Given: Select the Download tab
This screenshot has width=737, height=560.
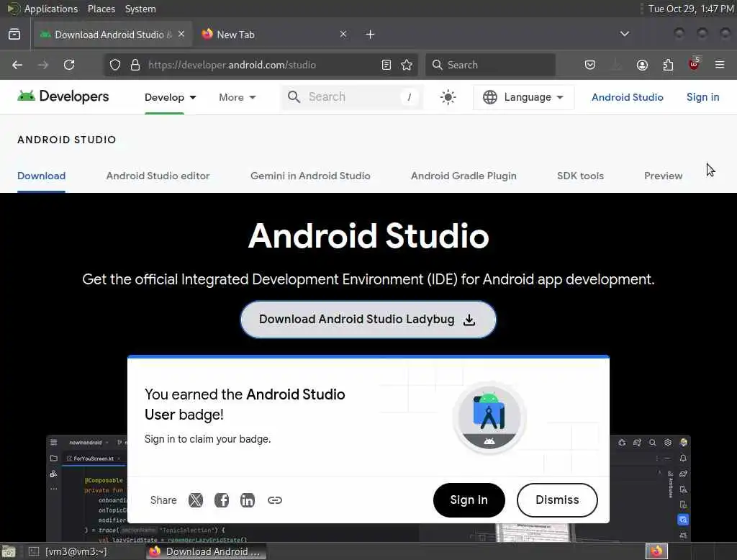Looking at the screenshot, I should click(41, 176).
